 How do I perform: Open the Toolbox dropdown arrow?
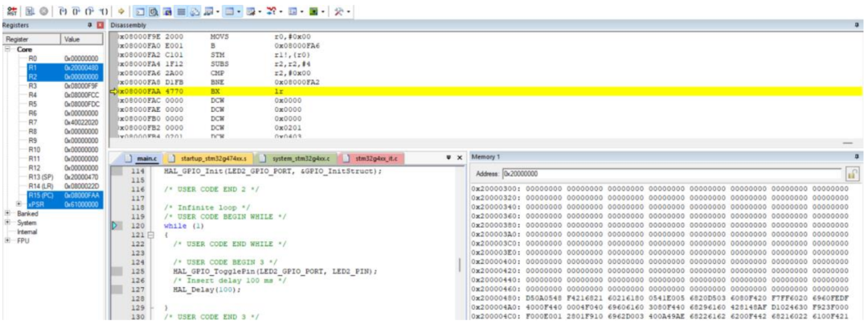[x=348, y=10]
